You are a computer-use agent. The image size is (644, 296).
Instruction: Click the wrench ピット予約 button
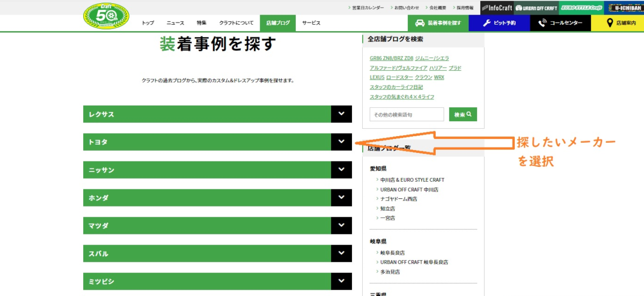pyautogui.click(x=499, y=23)
